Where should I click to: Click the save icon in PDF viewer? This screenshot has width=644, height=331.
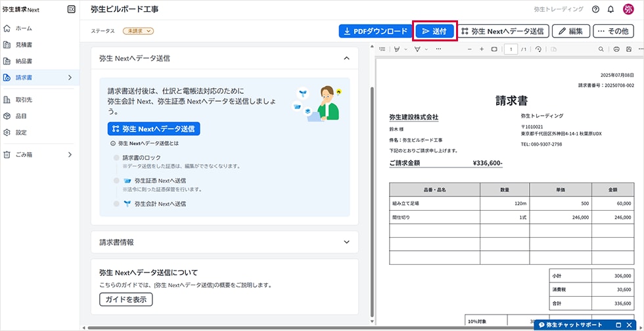click(x=630, y=49)
